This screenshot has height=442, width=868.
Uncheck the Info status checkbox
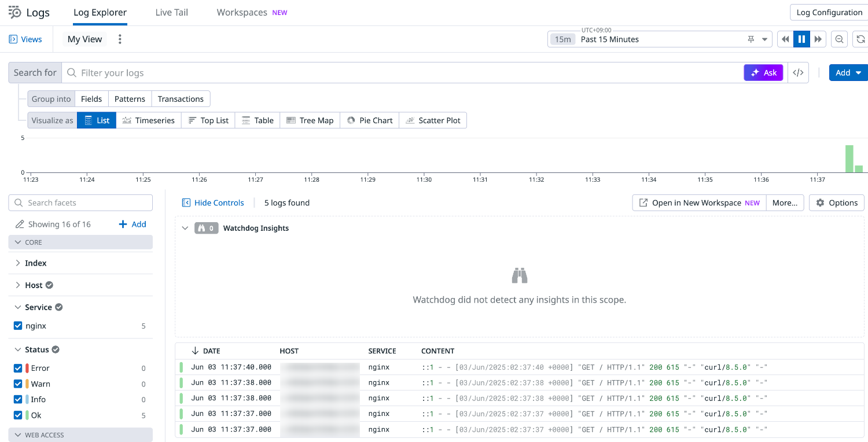(x=18, y=400)
